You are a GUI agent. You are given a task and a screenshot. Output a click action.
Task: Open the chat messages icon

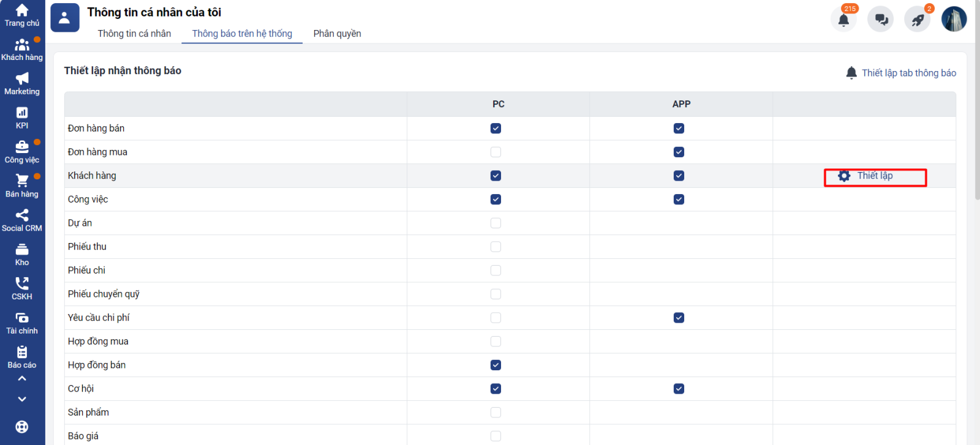point(881,20)
